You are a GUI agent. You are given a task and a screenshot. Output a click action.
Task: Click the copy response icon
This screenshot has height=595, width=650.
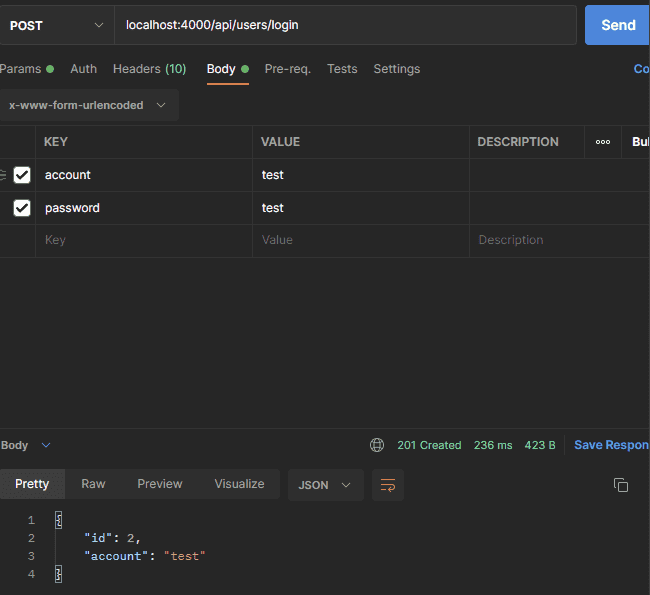point(621,485)
